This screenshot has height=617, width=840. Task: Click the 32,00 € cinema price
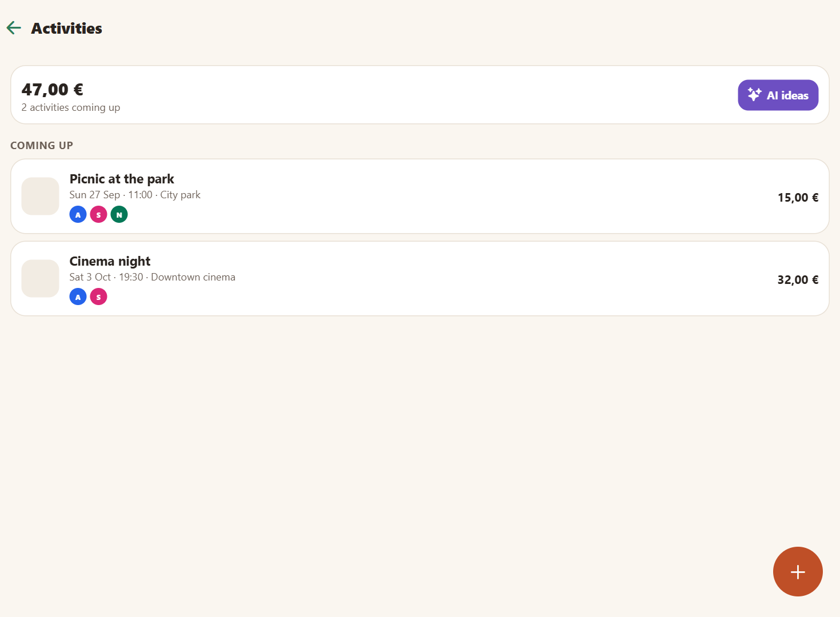[x=798, y=280]
